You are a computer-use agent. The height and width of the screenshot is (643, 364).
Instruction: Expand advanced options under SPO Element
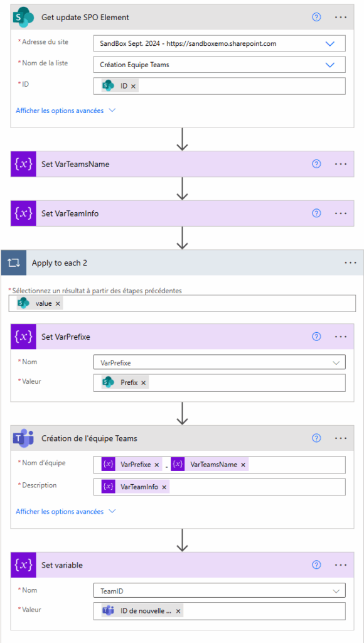click(x=66, y=111)
